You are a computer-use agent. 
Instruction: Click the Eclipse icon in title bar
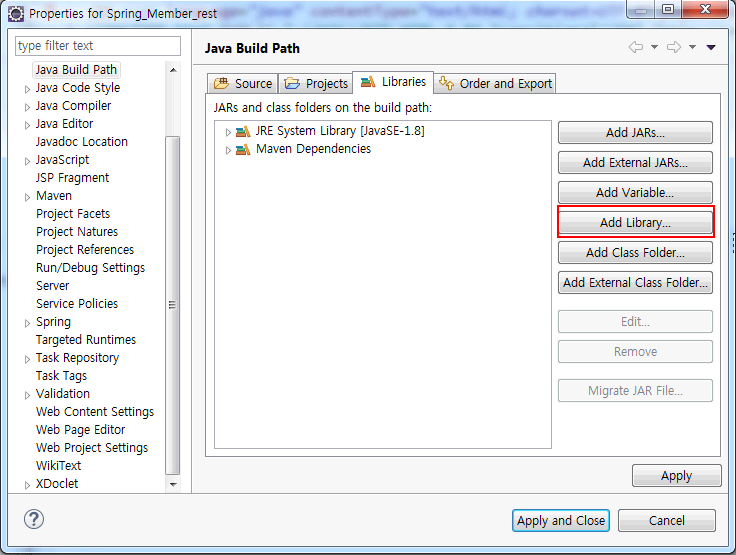(16, 14)
